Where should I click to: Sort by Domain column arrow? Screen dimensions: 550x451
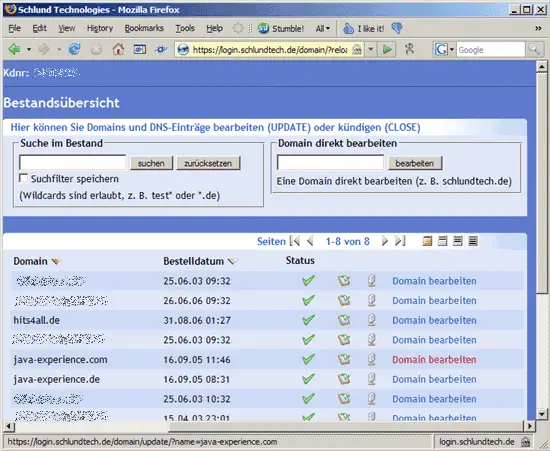coord(55,261)
